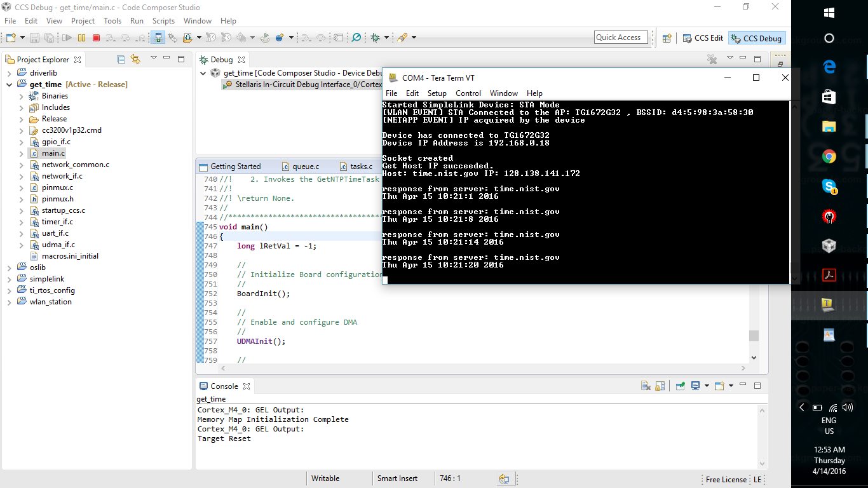
Task: Open the Setup menu in Tera Term
Action: (437, 93)
